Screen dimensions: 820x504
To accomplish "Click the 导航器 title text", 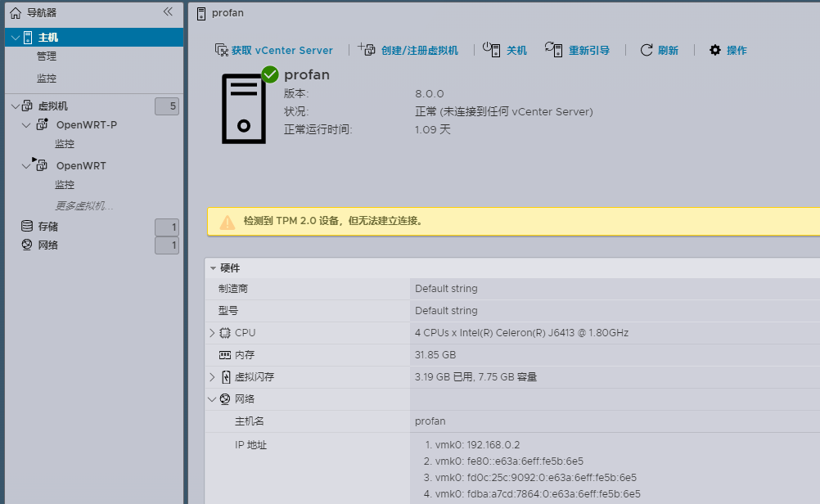I will 42,12.
